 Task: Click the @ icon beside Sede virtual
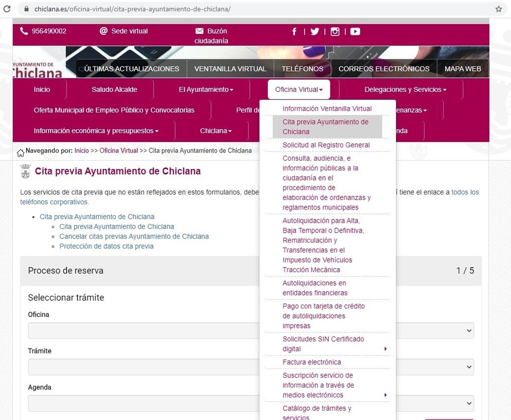(x=103, y=31)
